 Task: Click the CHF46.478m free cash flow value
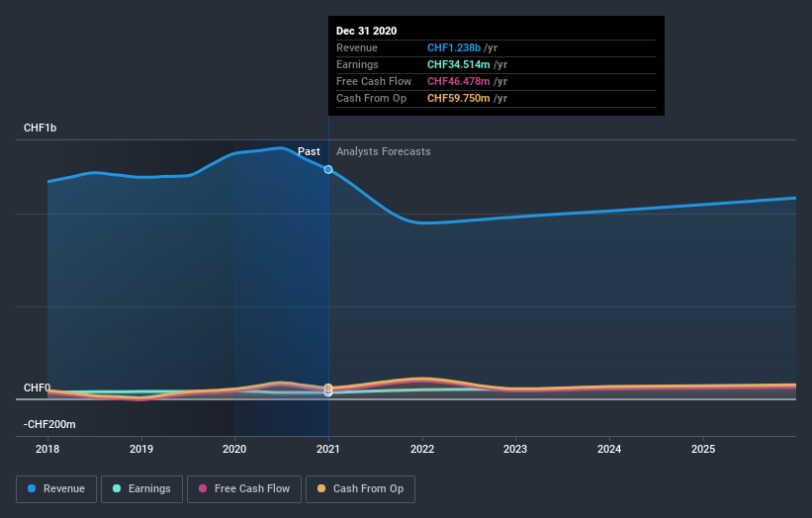(x=458, y=81)
